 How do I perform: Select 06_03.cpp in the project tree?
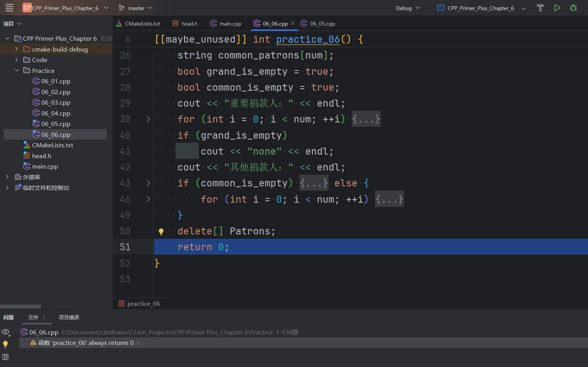[56, 103]
